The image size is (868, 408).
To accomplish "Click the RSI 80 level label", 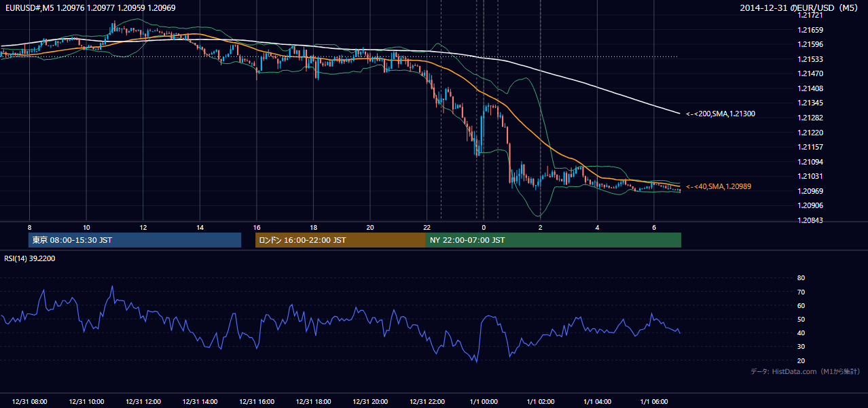I will point(801,278).
